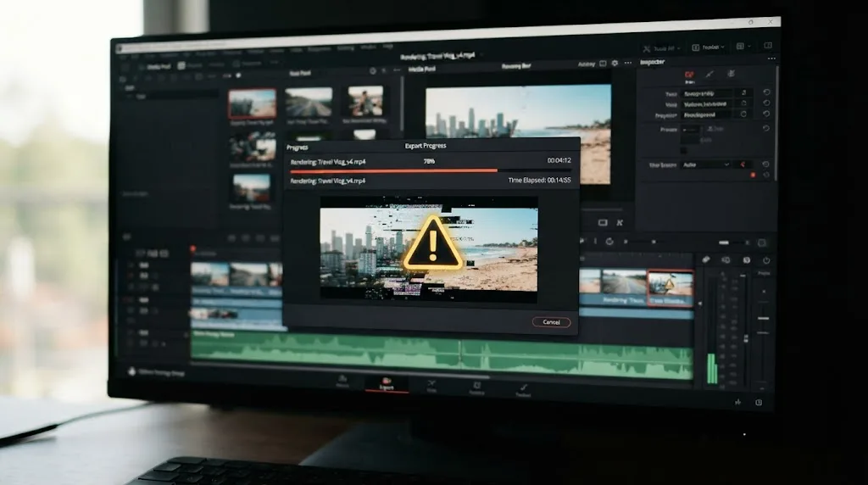Click the red icon beside the Auto dropdown
Screen dimensions: 868x485
tap(743, 164)
